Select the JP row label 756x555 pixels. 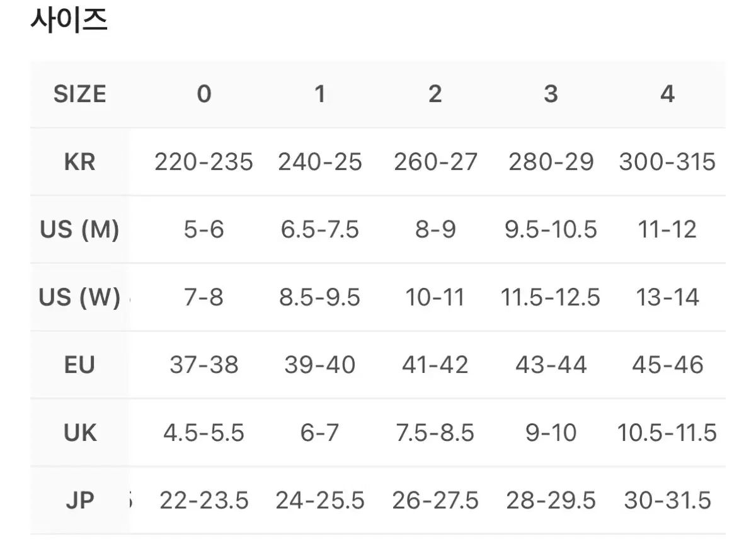tap(79, 501)
